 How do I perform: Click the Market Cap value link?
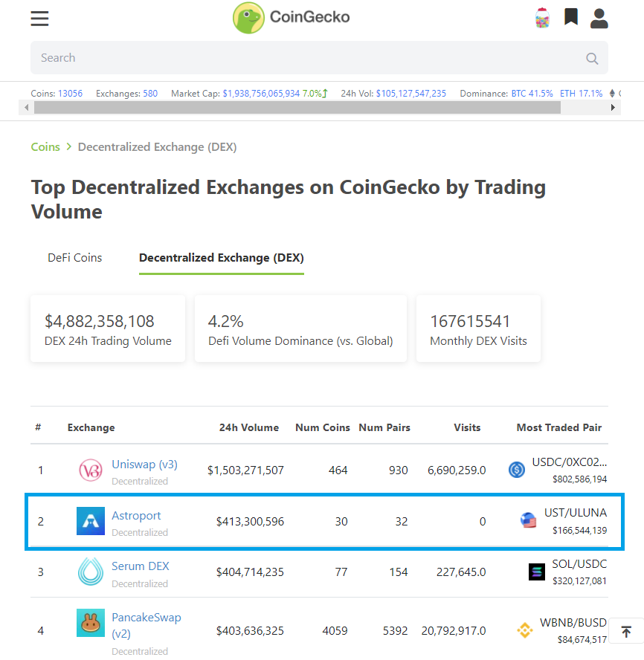[x=261, y=94]
